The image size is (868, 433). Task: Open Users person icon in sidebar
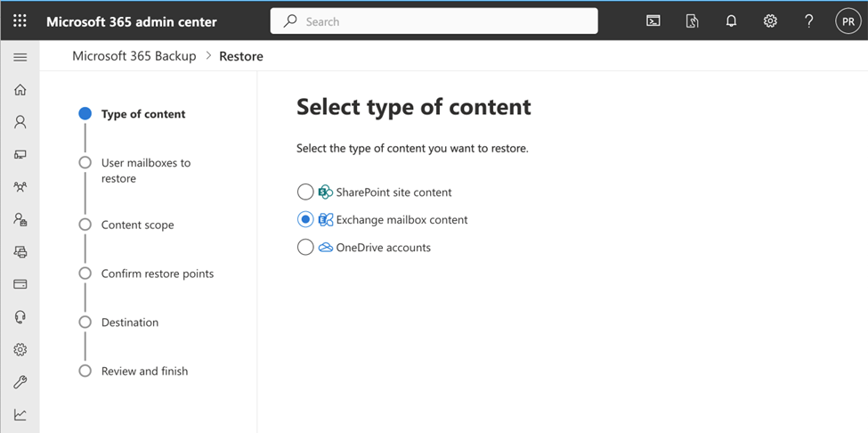pyautogui.click(x=20, y=122)
